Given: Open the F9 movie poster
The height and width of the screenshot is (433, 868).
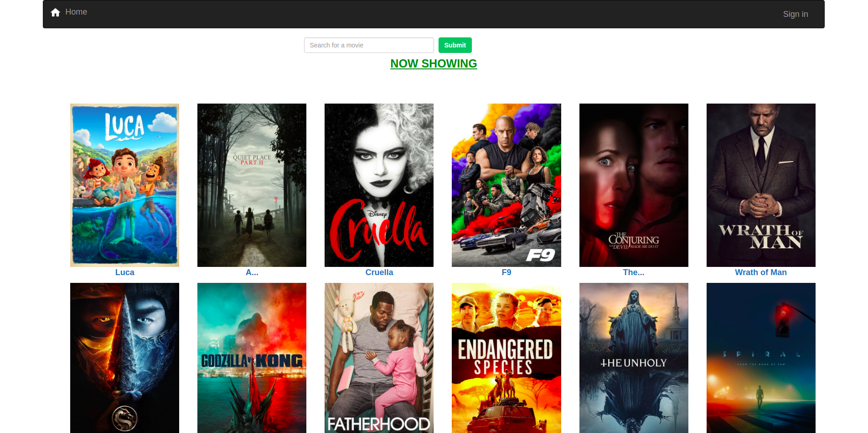Looking at the screenshot, I should tap(506, 185).
